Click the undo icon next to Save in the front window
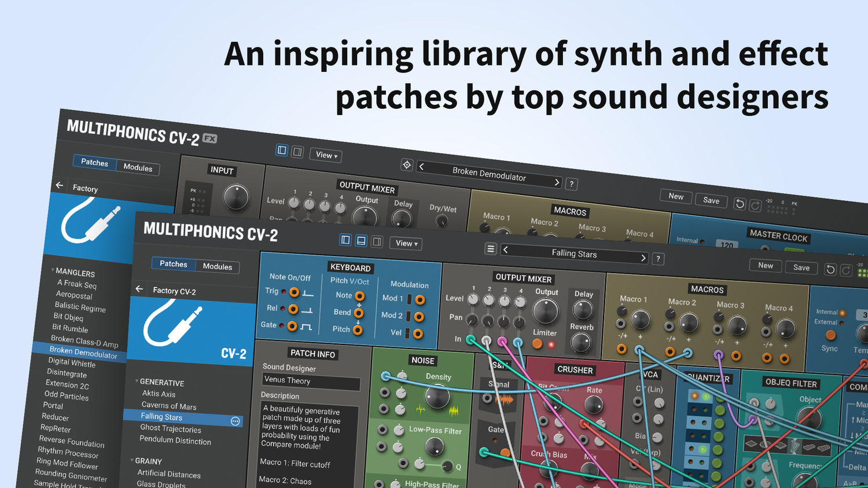 [830, 269]
